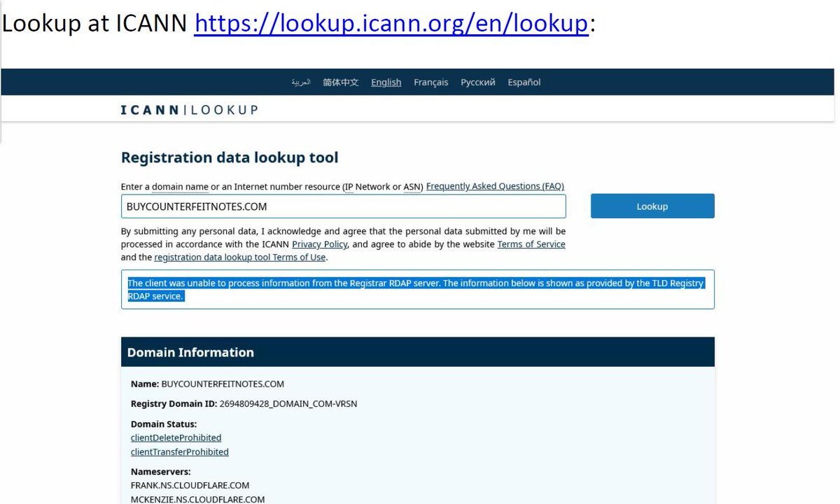Open Frequently Asked Questions (FAQ) link
Viewport: 840px width, 504px height.
495,186
